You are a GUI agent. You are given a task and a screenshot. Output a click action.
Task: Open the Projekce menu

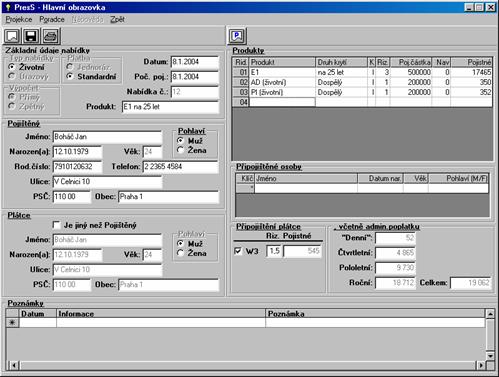click(19, 20)
